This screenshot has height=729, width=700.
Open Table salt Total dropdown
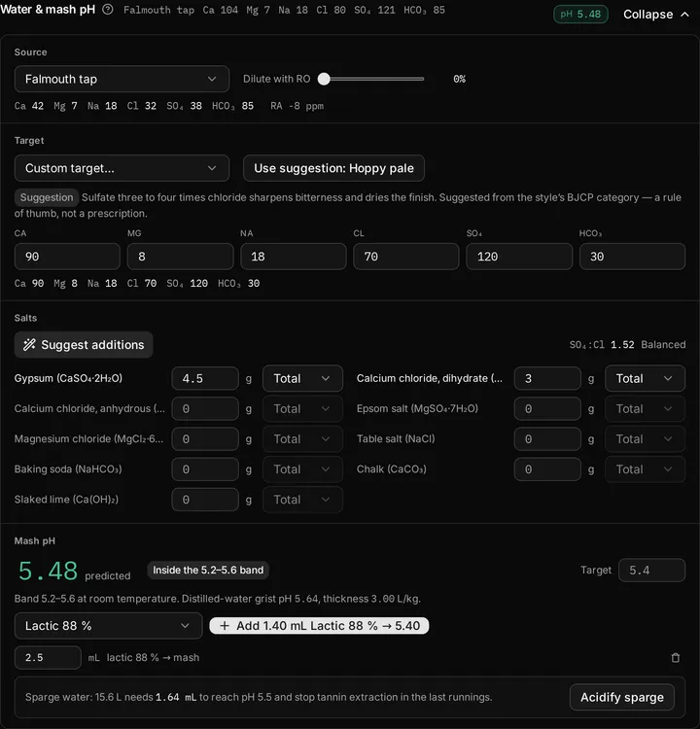646,439
